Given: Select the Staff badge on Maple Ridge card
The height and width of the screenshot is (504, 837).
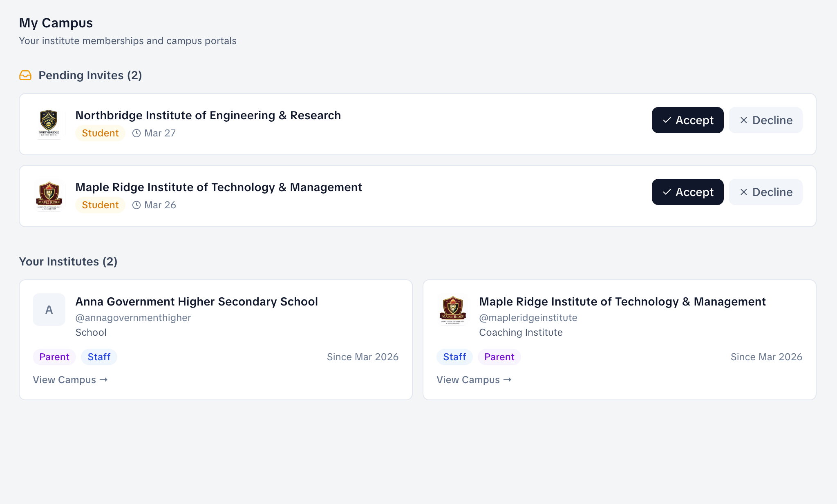Looking at the screenshot, I should (454, 357).
